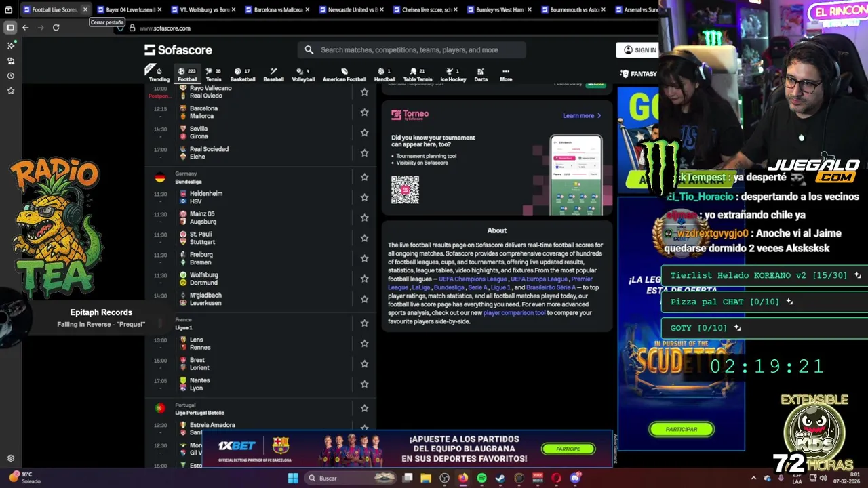Click PARTICIPE on the 1XBET banner

point(568,449)
